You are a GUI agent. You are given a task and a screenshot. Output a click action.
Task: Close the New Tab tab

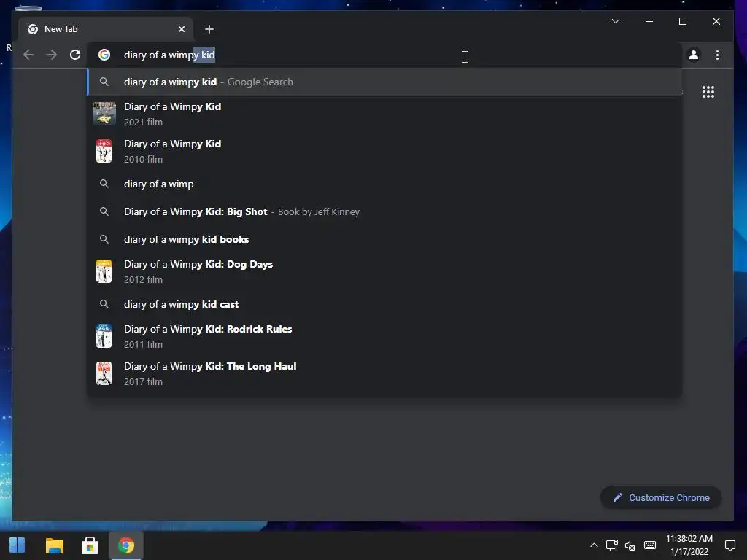click(182, 29)
